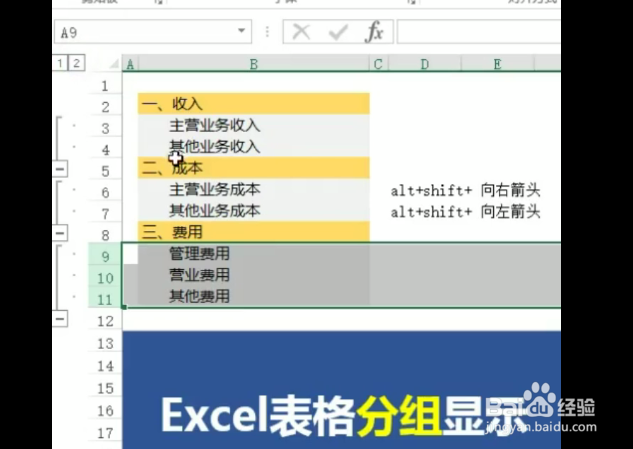
Task: Click the Enter checkmark formula button
Action: point(338,31)
